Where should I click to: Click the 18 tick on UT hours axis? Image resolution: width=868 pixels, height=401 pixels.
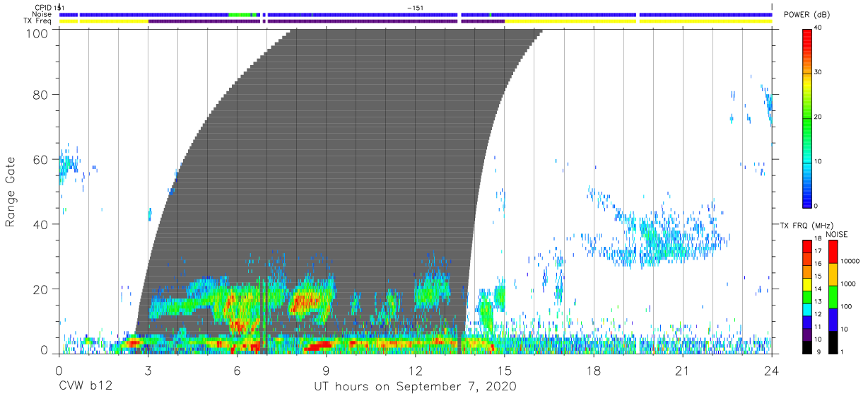594,371
